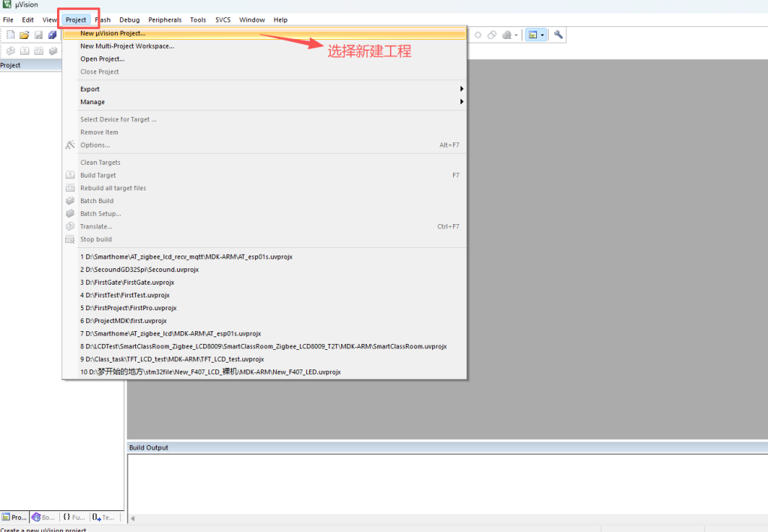This screenshot has width=768, height=532.
Task: Click the Save All toolbar icon
Action: [52, 35]
